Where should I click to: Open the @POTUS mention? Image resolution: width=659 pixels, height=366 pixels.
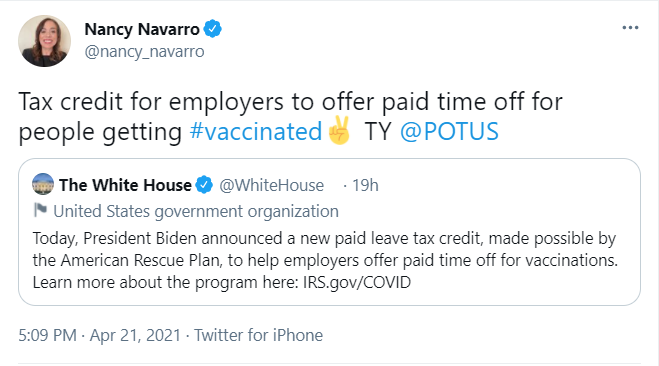[449, 131]
